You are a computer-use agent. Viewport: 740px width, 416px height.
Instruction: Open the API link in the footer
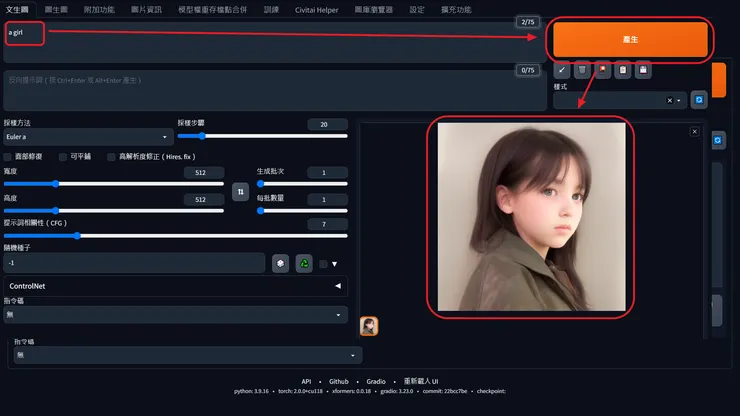306,382
